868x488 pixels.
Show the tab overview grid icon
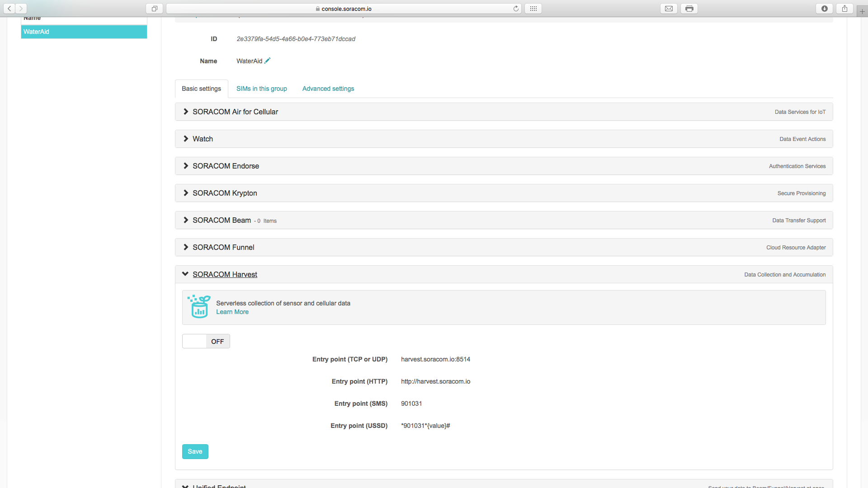tap(533, 9)
